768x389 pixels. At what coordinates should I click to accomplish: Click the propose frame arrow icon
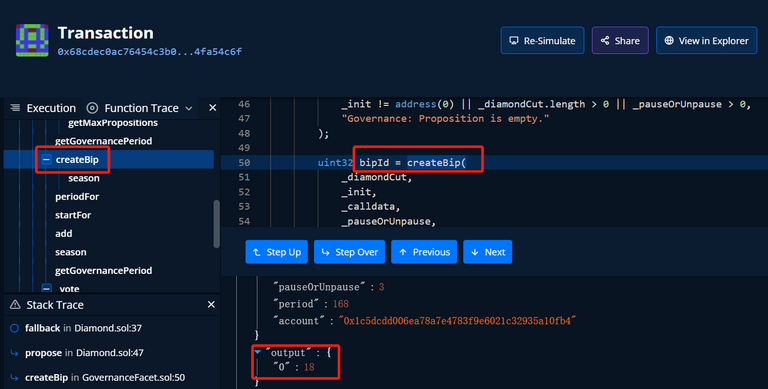(14, 353)
